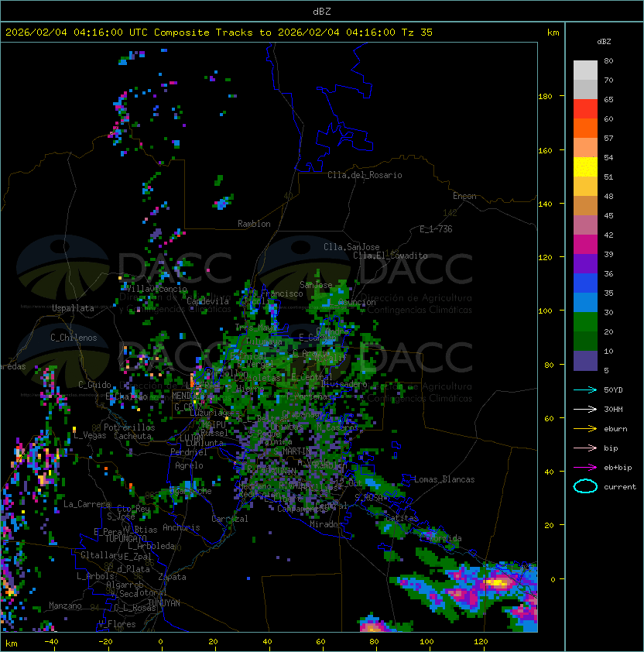Click the 'km' label at bottom left

click(x=12, y=643)
